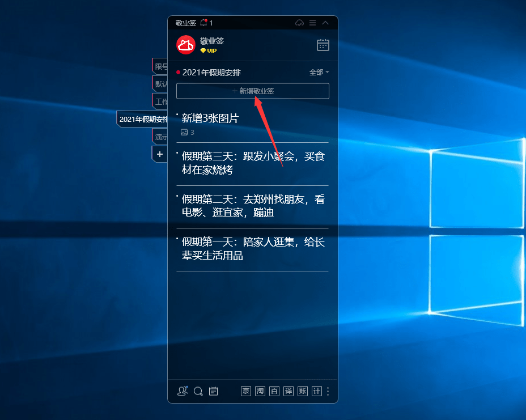Open the 京 shortcut icon

246,391
